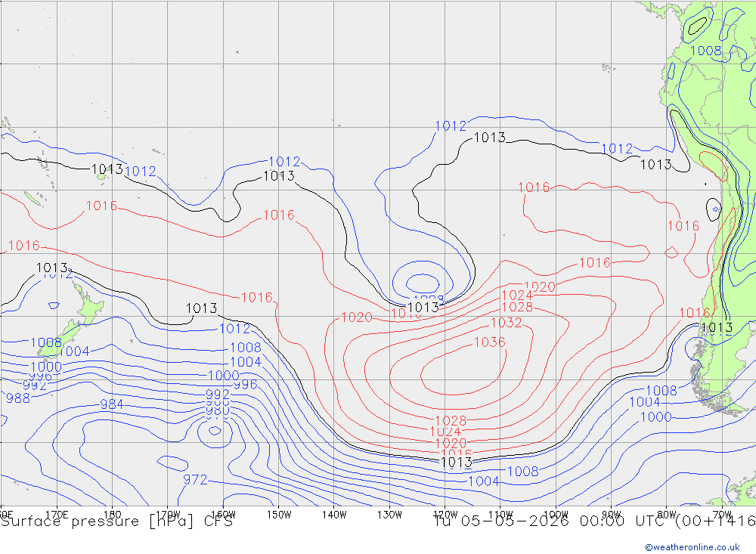The image size is (756, 554).
Task: Click the 100W longitude label
Action: [x=556, y=515]
